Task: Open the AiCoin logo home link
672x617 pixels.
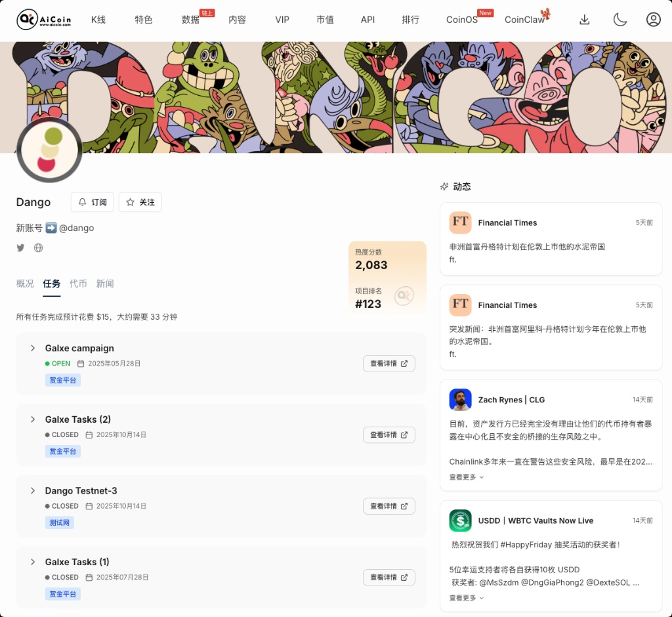Action: tap(44, 20)
